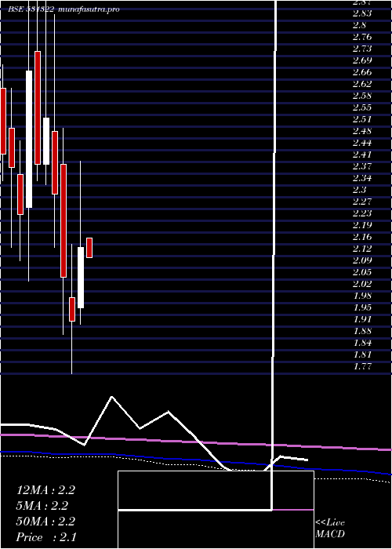392x549 pixels.
Task: Click the 2.41 price axis value
Action: pos(361,155)
